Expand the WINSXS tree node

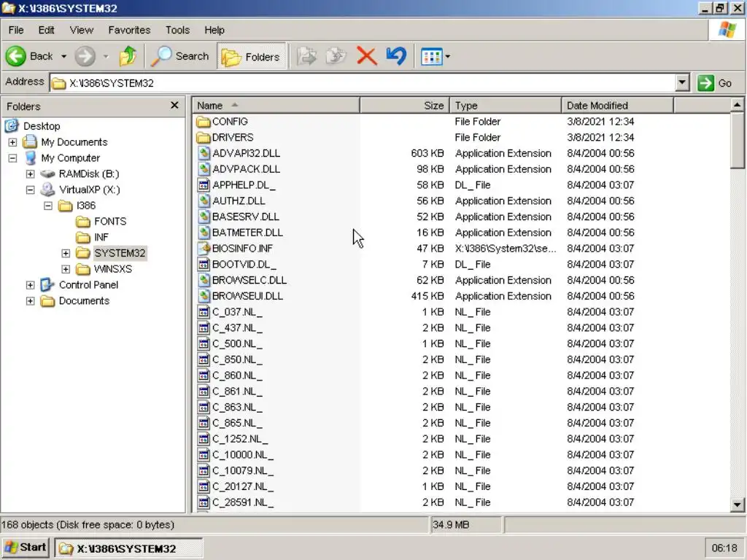pyautogui.click(x=66, y=269)
